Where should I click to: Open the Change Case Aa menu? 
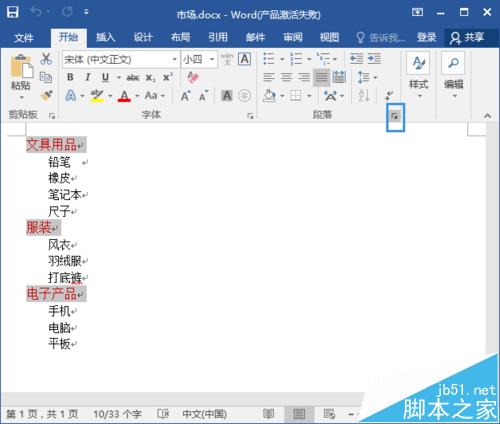pyautogui.click(x=154, y=96)
